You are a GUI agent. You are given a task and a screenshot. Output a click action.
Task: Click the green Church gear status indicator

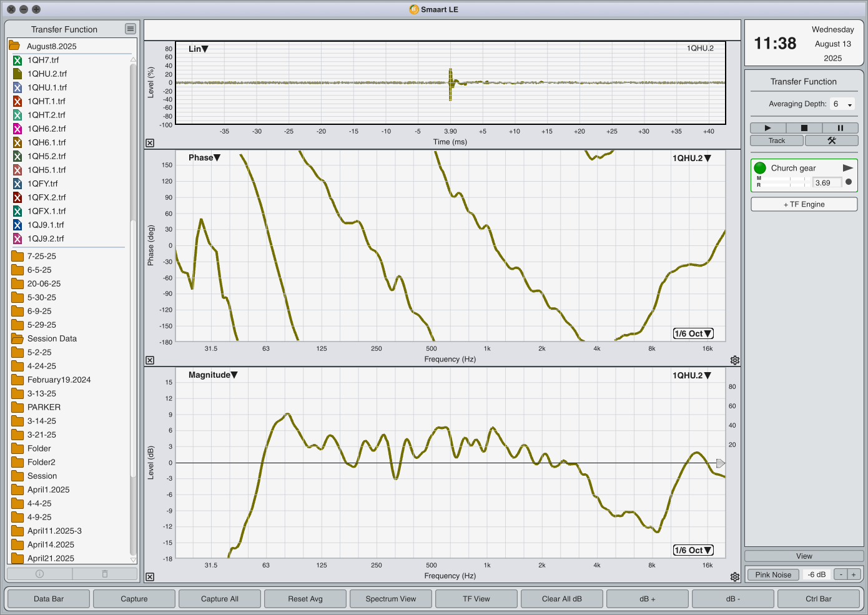[760, 168]
